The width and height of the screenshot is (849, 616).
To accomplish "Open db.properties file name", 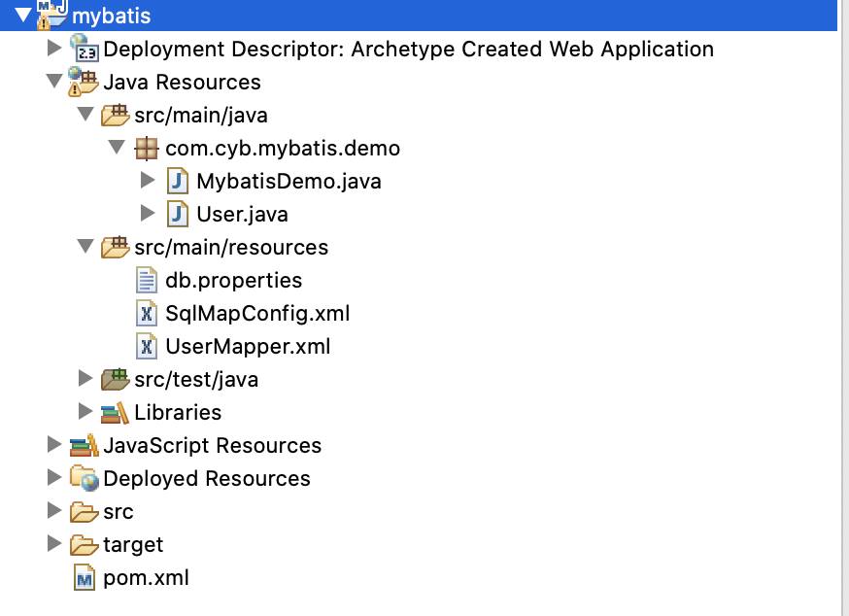I will pos(234,281).
